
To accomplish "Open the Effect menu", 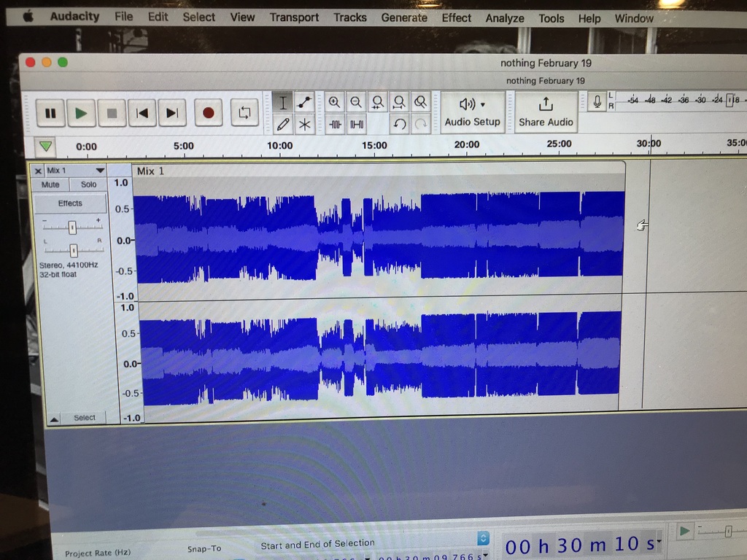I will 456,18.
